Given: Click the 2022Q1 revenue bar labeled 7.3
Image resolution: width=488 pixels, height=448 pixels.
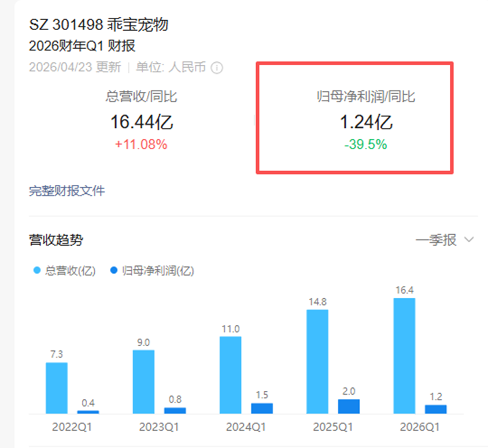Looking at the screenshot, I should pos(57,388).
